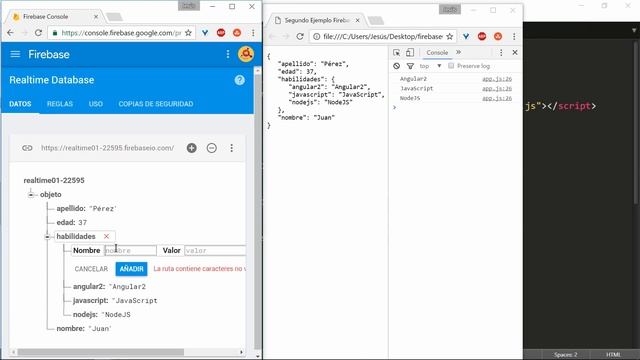640x360 pixels.
Task: Open the Firebase account avatar
Action: (x=246, y=54)
